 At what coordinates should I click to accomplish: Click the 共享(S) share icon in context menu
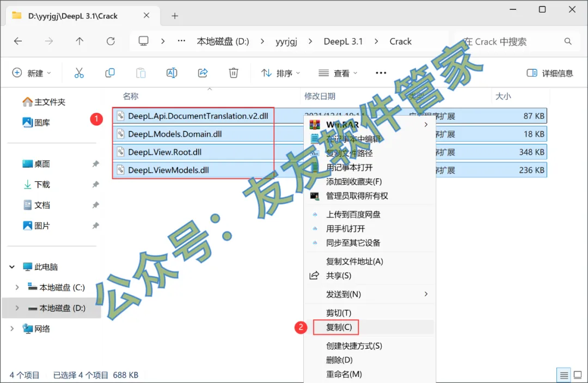click(x=314, y=275)
